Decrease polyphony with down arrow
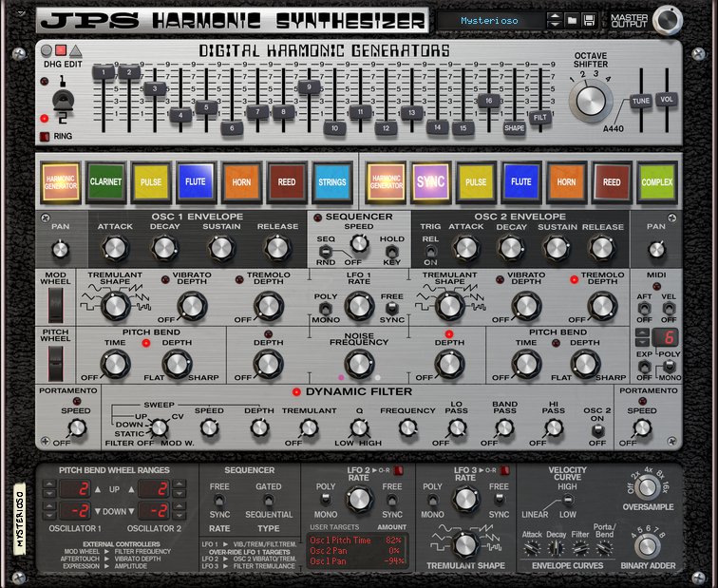718x588 pixels. [642, 342]
